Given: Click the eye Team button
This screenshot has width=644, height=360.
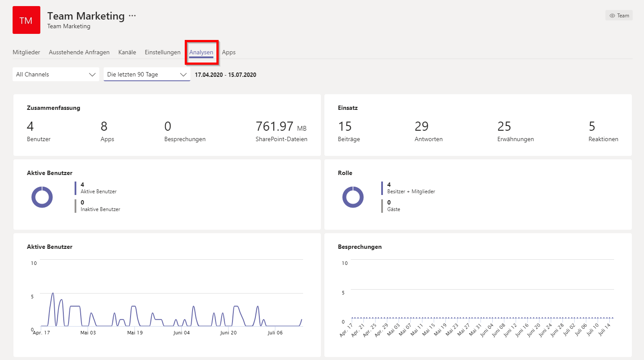Looking at the screenshot, I should (619, 15).
